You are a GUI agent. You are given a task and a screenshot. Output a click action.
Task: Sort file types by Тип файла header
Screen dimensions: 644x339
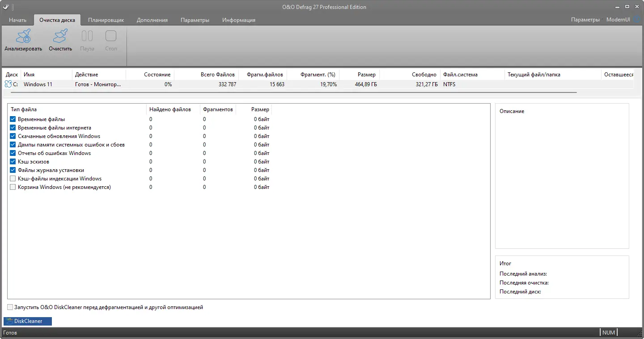(x=77, y=109)
